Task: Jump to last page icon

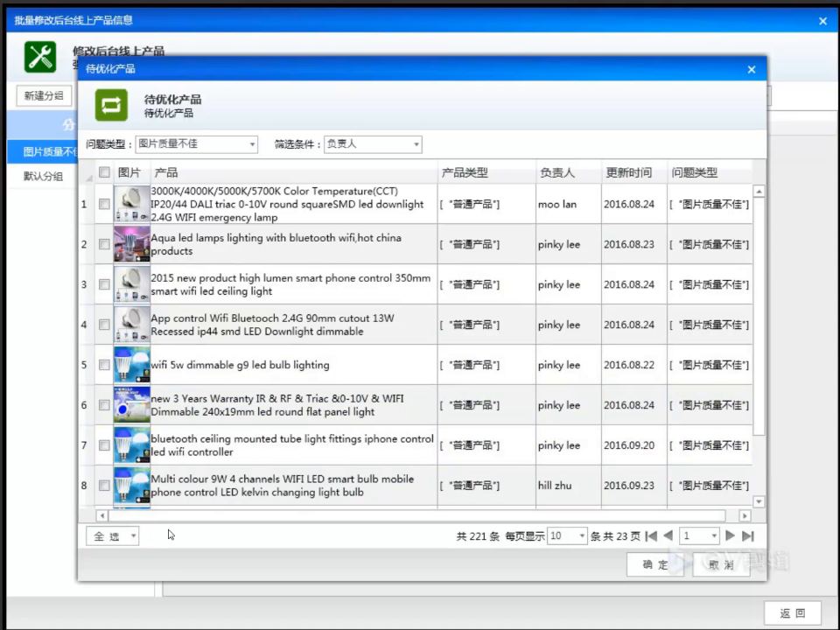Action: (748, 535)
